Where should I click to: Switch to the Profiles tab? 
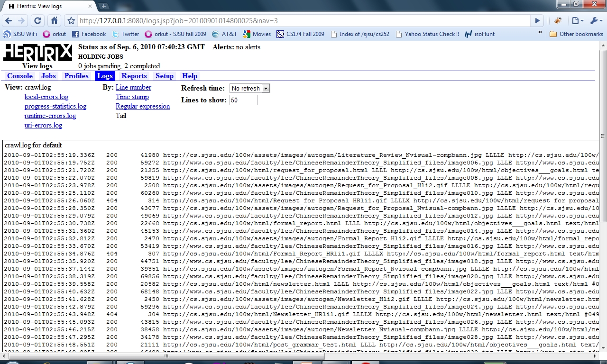tap(76, 76)
